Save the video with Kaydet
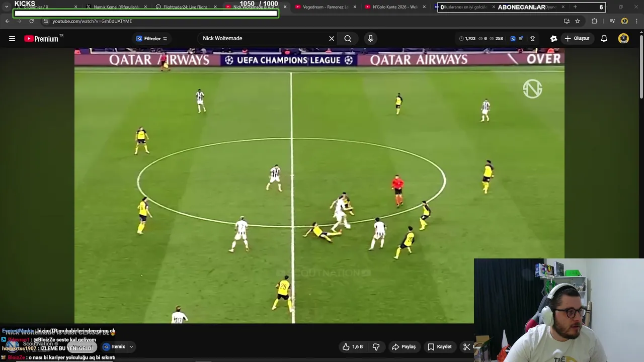644x362 pixels. click(x=440, y=347)
